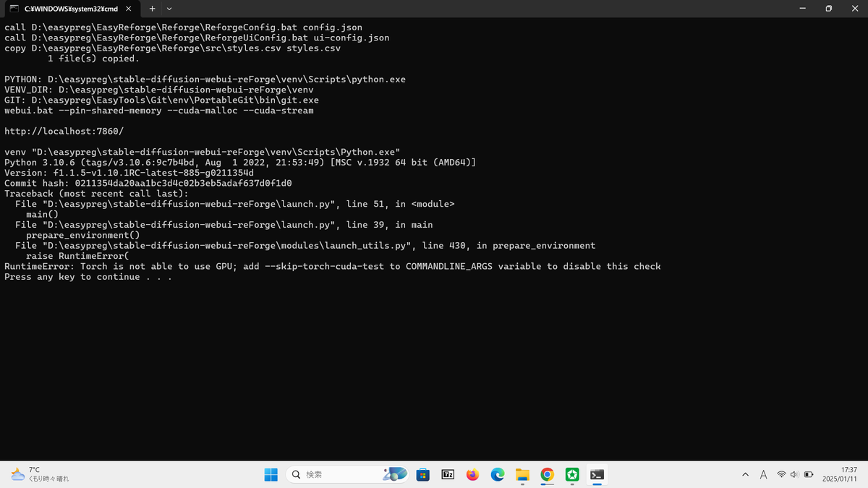Image resolution: width=868 pixels, height=488 pixels.
Task: Click the GIT PortableGit path line
Action: (162, 100)
